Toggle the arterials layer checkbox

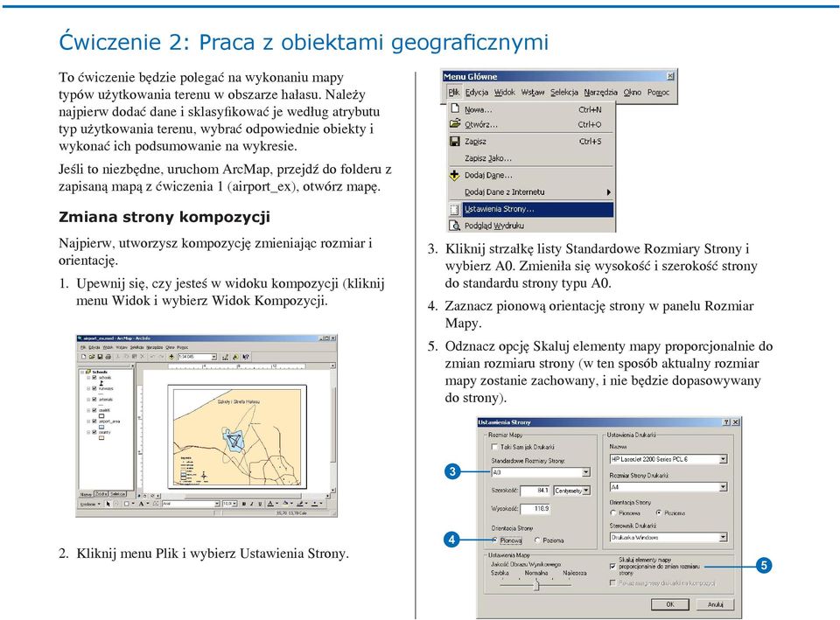[x=94, y=400]
